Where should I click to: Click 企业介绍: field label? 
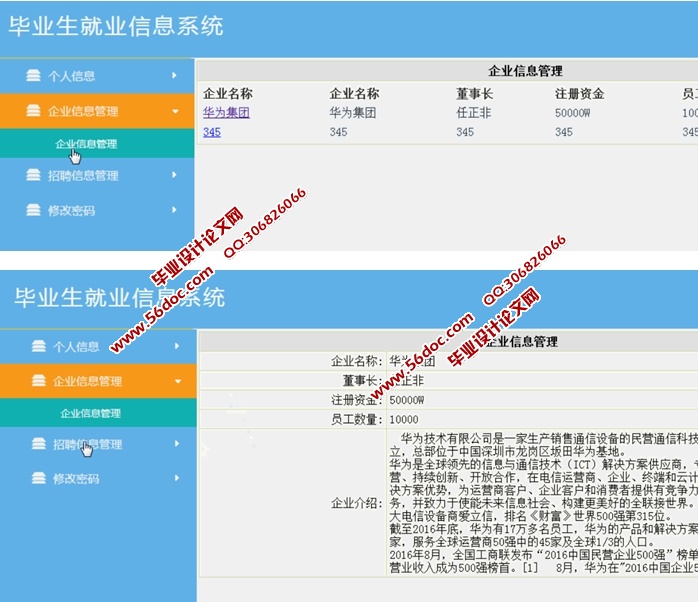tap(357, 504)
